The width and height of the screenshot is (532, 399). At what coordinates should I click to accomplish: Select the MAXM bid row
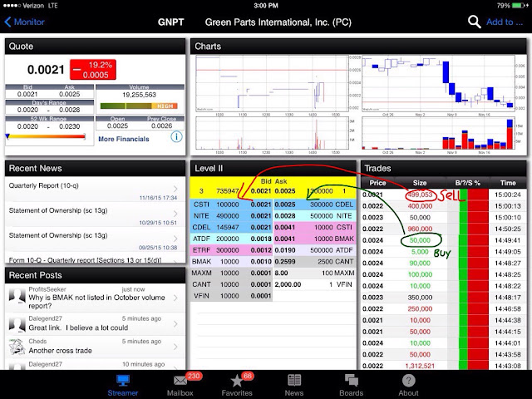tap(231, 273)
